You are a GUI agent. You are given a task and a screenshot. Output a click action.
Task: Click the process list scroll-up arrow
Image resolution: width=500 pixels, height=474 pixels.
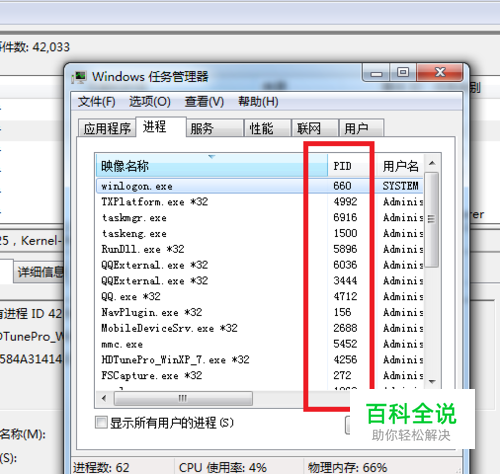click(x=432, y=163)
